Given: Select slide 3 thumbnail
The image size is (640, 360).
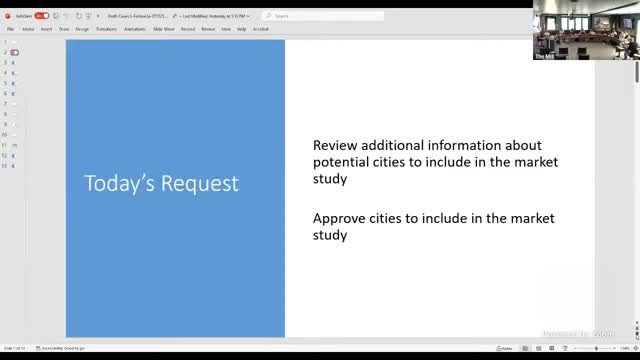Looking at the screenshot, I should [x=14, y=62].
